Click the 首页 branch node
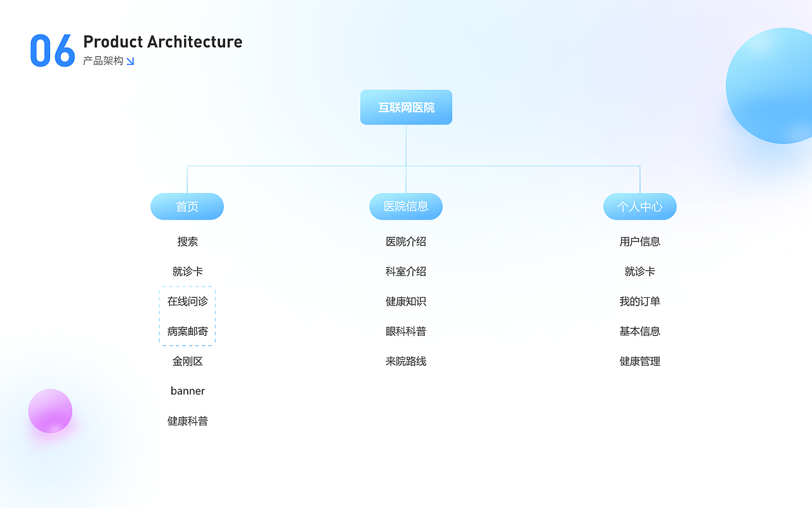The width and height of the screenshot is (812, 508). coord(187,206)
